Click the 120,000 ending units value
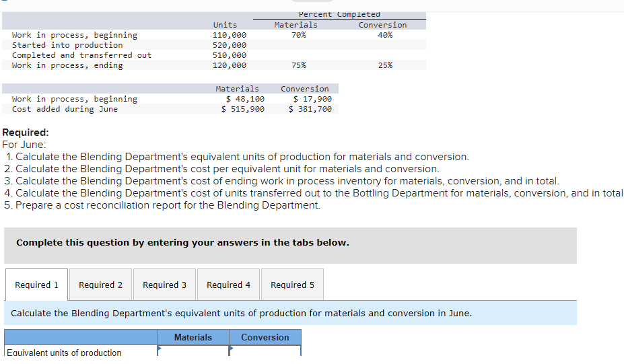This screenshot has width=624, height=364. (x=230, y=65)
